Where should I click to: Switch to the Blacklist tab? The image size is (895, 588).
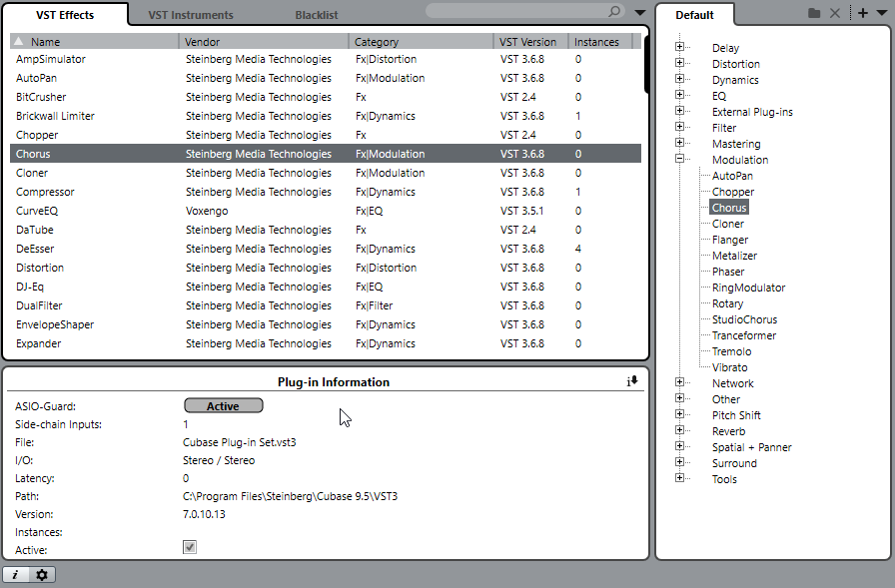(317, 15)
